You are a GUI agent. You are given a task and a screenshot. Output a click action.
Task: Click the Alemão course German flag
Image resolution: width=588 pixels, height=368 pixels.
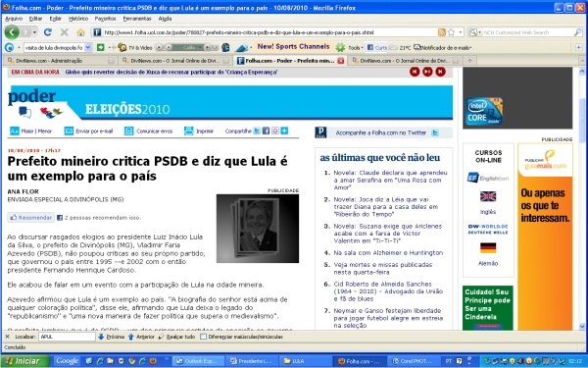tap(488, 248)
